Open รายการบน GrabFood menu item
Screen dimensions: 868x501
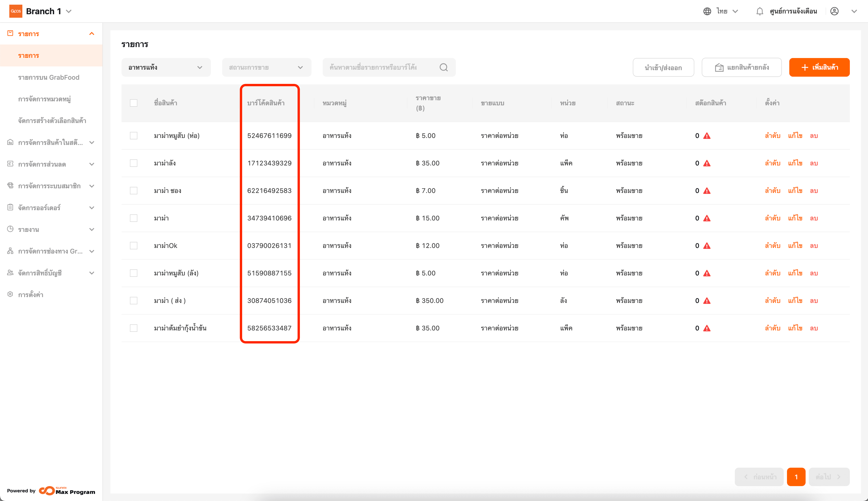(x=49, y=77)
